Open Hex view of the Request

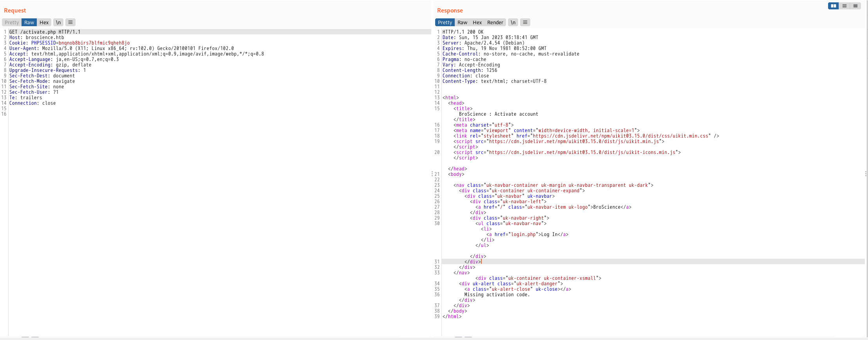click(44, 22)
